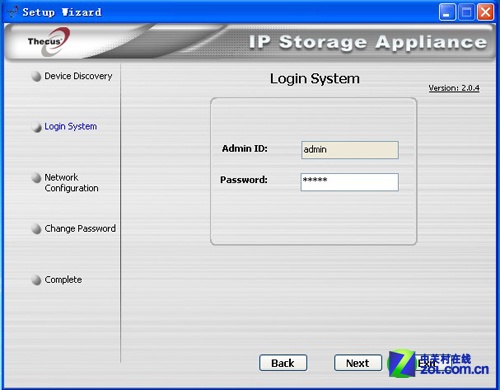This screenshot has width=500, height=390.
Task: Click the Device Discovery bullet icon
Action: [36, 76]
